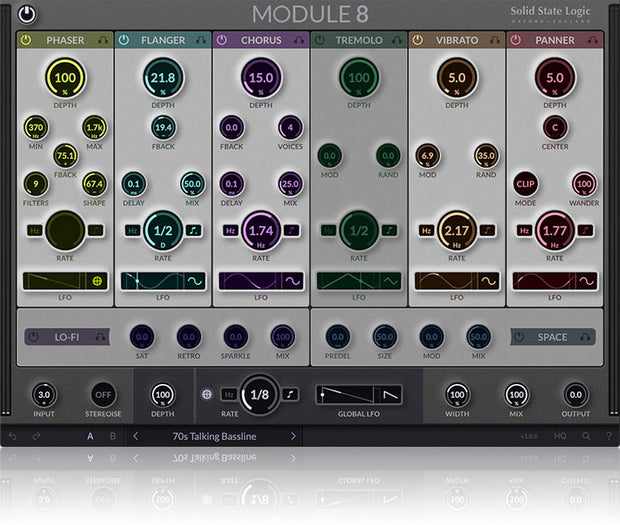Solo the Flanger with headphones icon

click(x=201, y=40)
